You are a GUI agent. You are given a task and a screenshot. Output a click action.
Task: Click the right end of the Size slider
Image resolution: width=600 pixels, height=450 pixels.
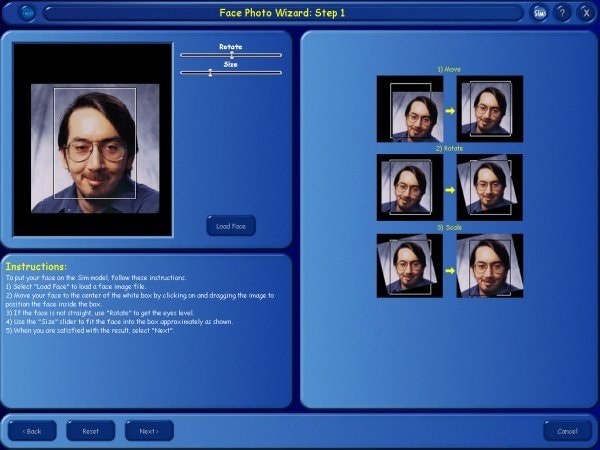coord(279,72)
